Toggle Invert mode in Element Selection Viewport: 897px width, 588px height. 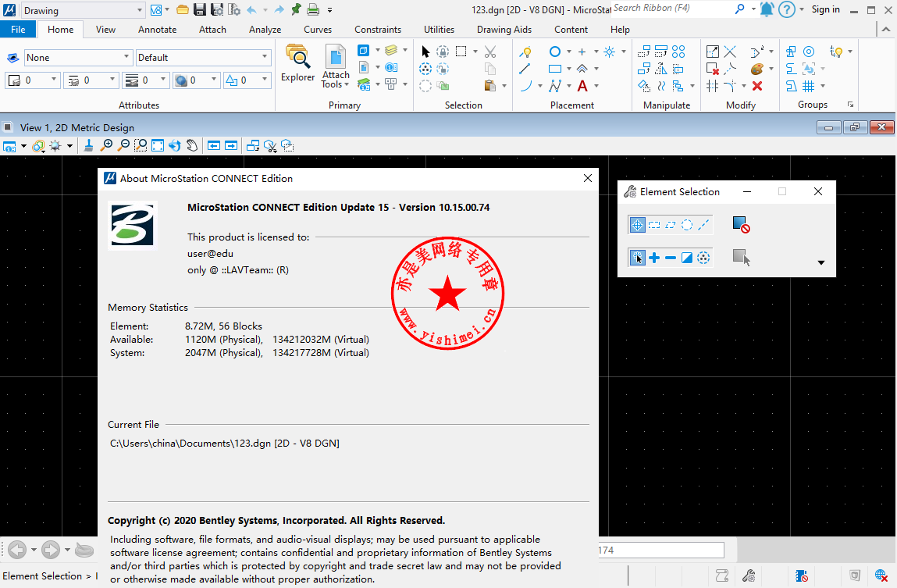point(687,258)
